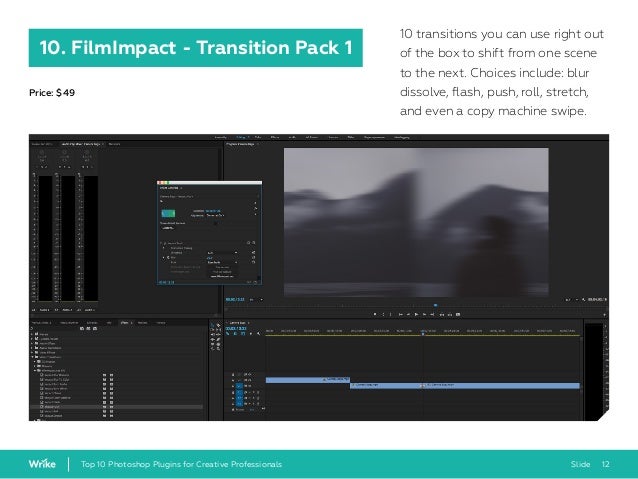This screenshot has width=638, height=479.
Task: Select the first clip on the upper video track
Action: pyautogui.click(x=308, y=379)
